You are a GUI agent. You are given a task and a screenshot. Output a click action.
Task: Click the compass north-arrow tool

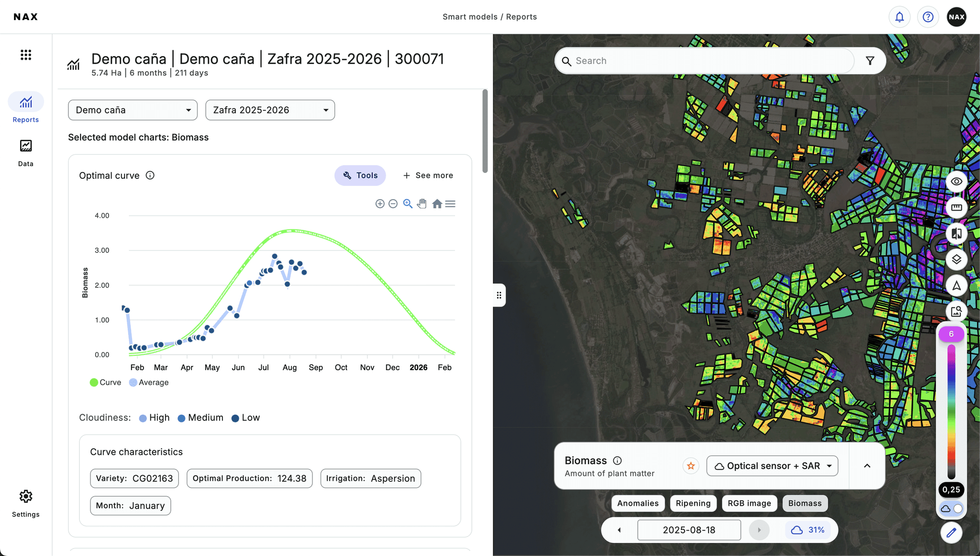click(x=957, y=286)
